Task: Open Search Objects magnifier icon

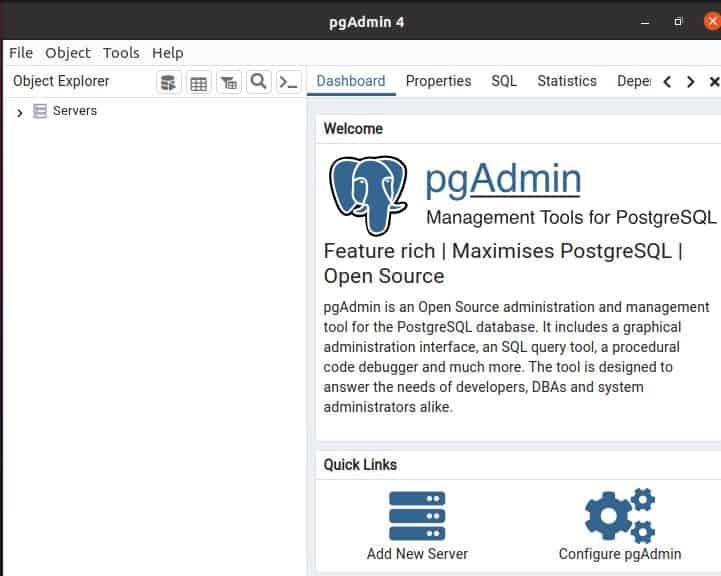Action: (x=258, y=83)
